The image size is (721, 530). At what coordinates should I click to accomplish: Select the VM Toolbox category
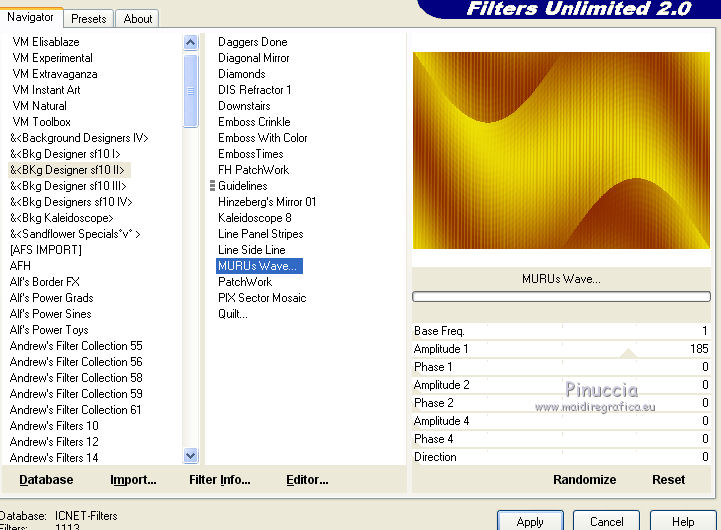tap(41, 122)
